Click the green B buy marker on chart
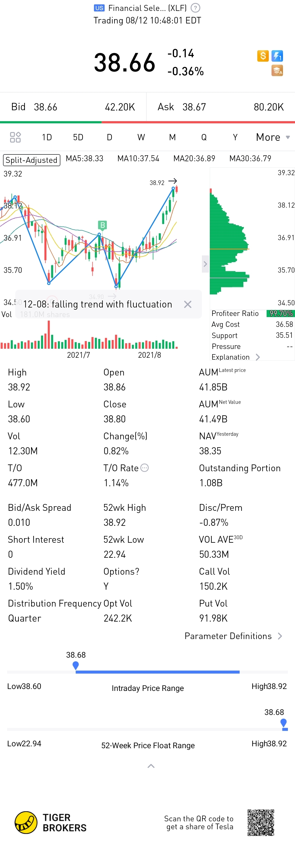The height and width of the screenshot is (868, 295). click(x=102, y=225)
